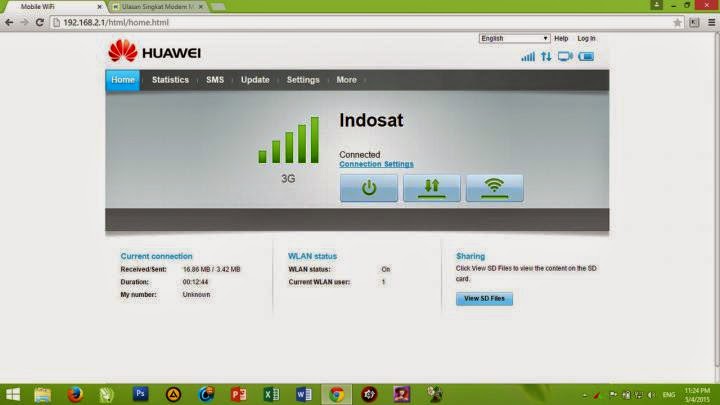This screenshot has width=720, height=405.
Task: Click the Chrome taskbar icon
Action: pos(337,394)
